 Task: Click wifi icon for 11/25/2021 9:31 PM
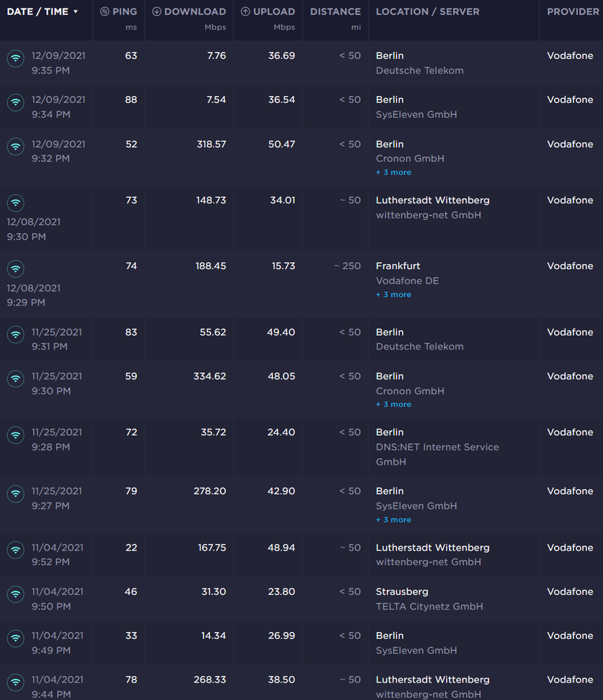pos(15,334)
